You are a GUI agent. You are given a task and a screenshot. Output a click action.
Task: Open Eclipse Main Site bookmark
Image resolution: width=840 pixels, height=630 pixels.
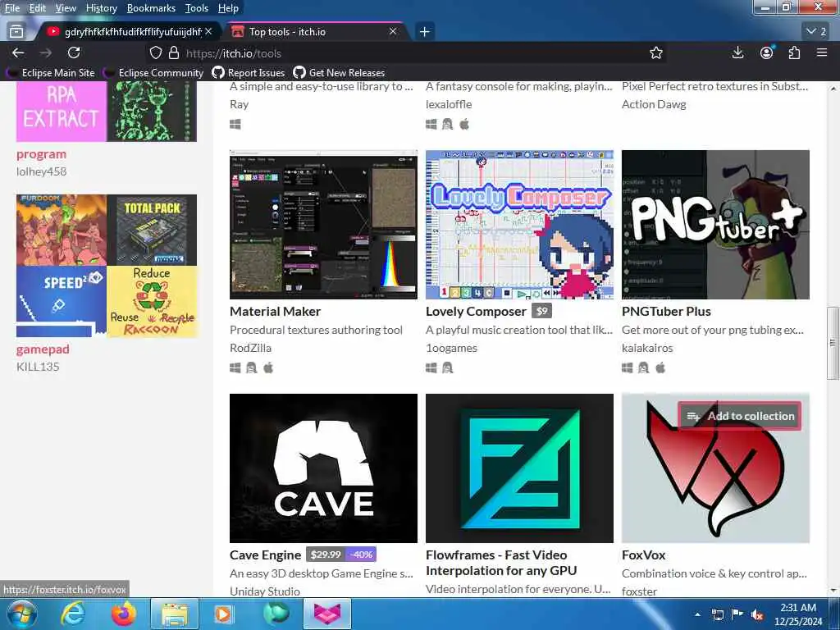[51, 73]
